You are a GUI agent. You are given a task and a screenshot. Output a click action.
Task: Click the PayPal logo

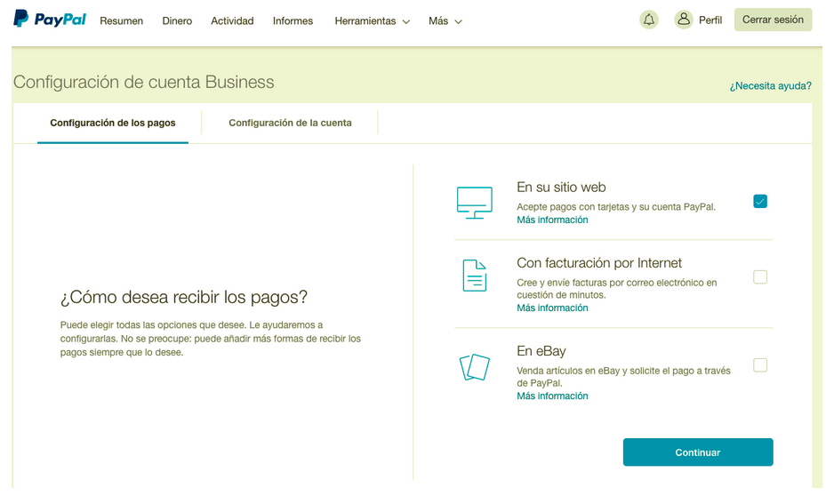(50, 20)
